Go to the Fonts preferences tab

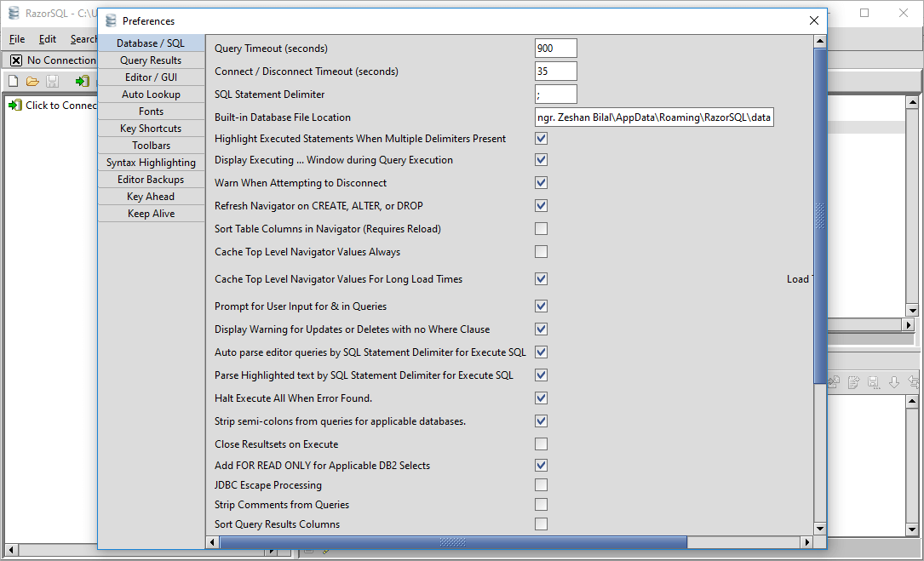pyautogui.click(x=151, y=112)
